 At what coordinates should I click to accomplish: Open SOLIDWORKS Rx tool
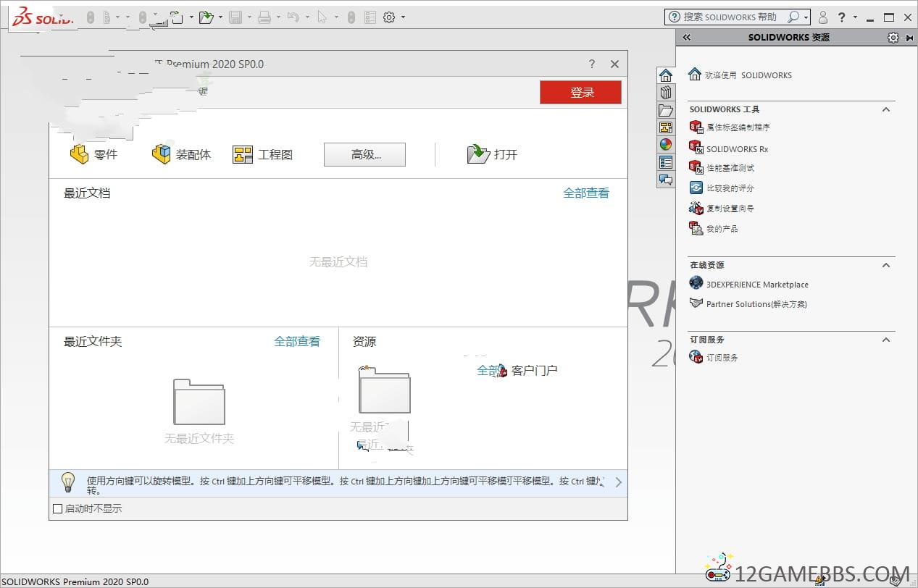(x=737, y=149)
